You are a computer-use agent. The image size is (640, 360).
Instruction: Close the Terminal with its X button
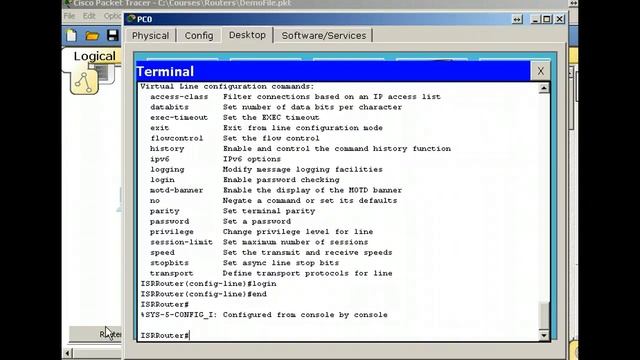coord(540,71)
